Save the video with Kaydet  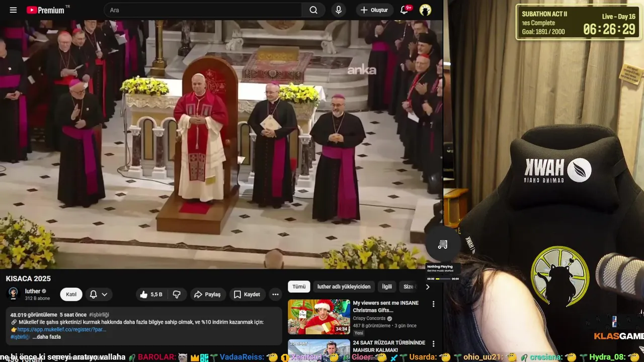[x=247, y=295]
